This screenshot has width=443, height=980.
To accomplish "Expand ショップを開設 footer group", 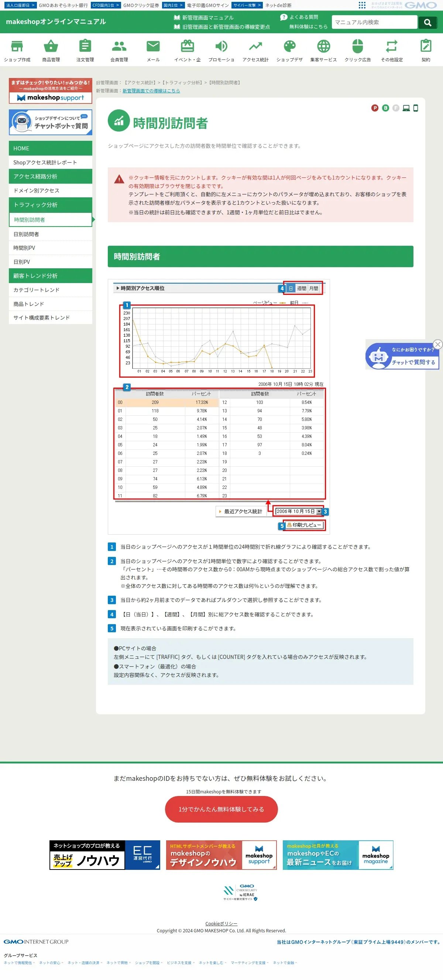I will 148,963.
